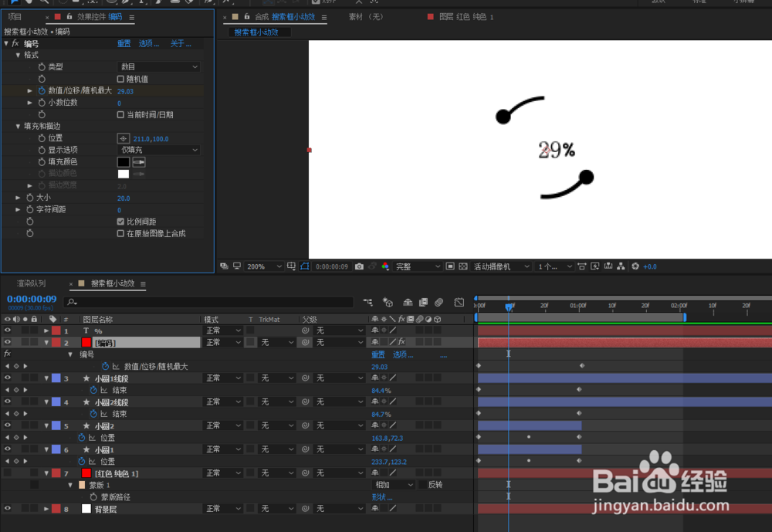Enable motion blur icon in timeline

click(x=439, y=302)
